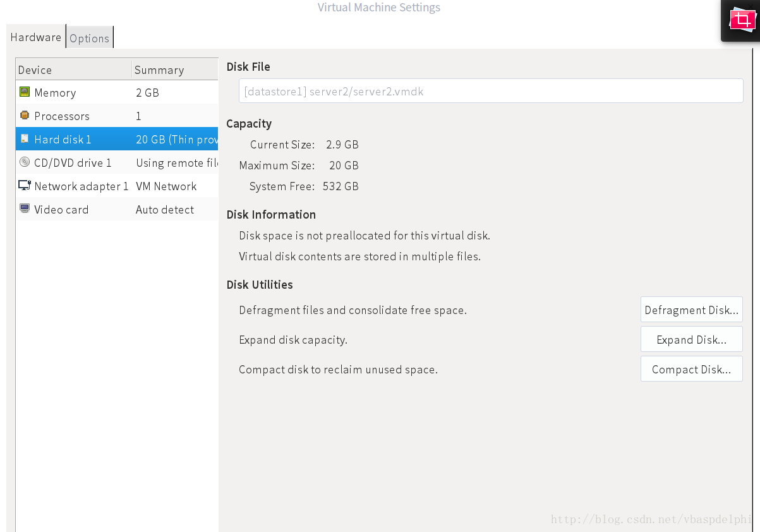Click the Device column header

[74, 70]
